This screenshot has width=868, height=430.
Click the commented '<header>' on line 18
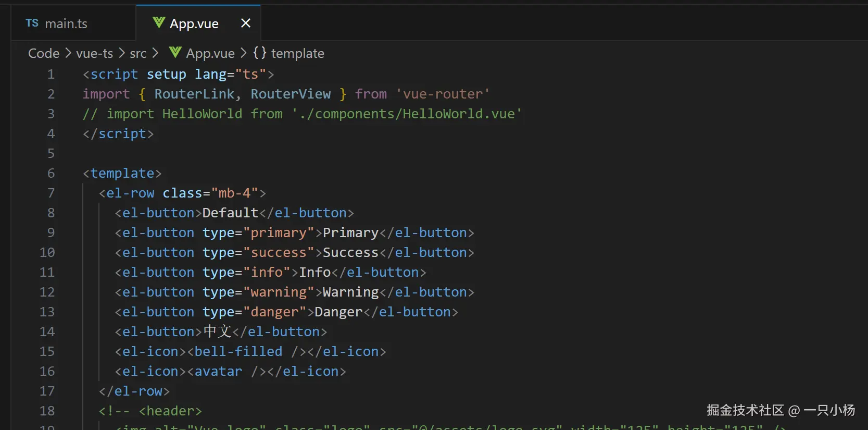170,411
